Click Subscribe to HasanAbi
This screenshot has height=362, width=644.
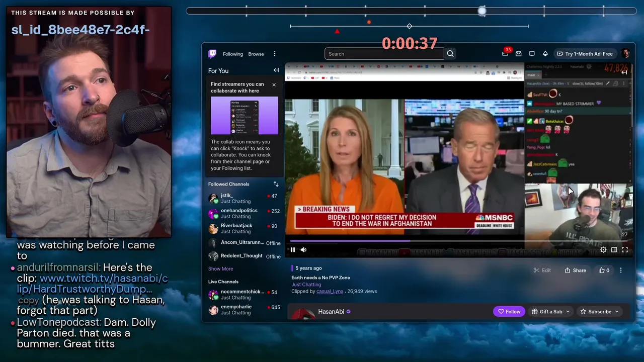[x=596, y=312]
